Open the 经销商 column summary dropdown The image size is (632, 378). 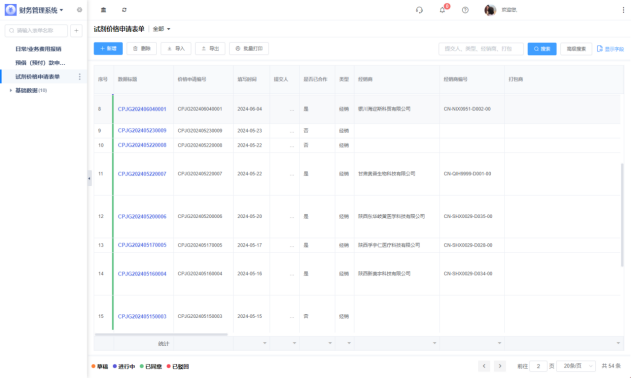434,343
